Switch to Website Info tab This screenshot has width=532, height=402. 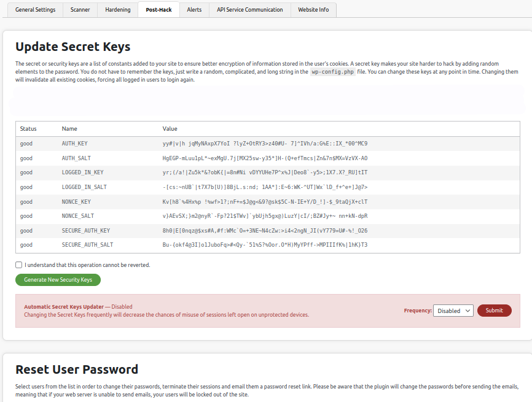313,10
